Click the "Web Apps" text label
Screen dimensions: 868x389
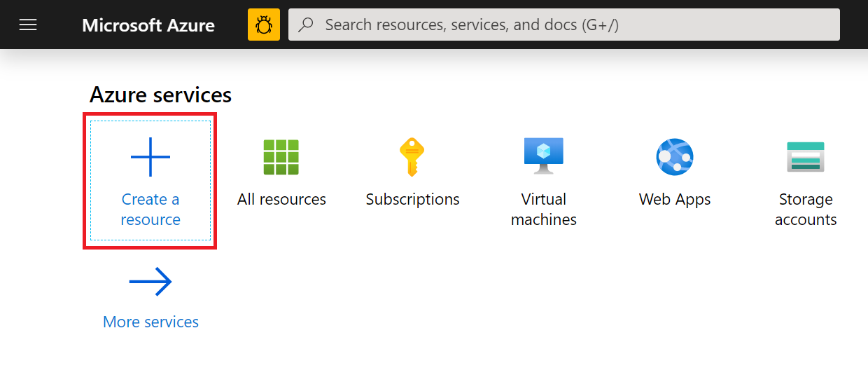click(x=675, y=200)
